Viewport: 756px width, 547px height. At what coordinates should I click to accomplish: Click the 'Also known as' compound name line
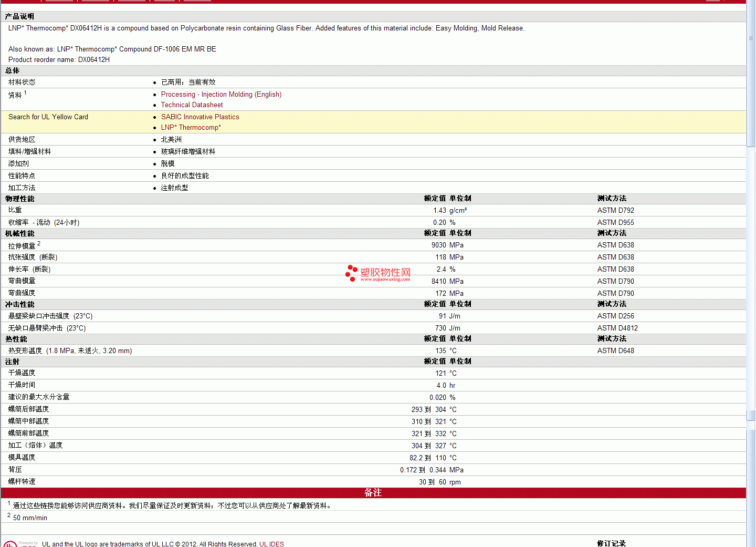112,49
